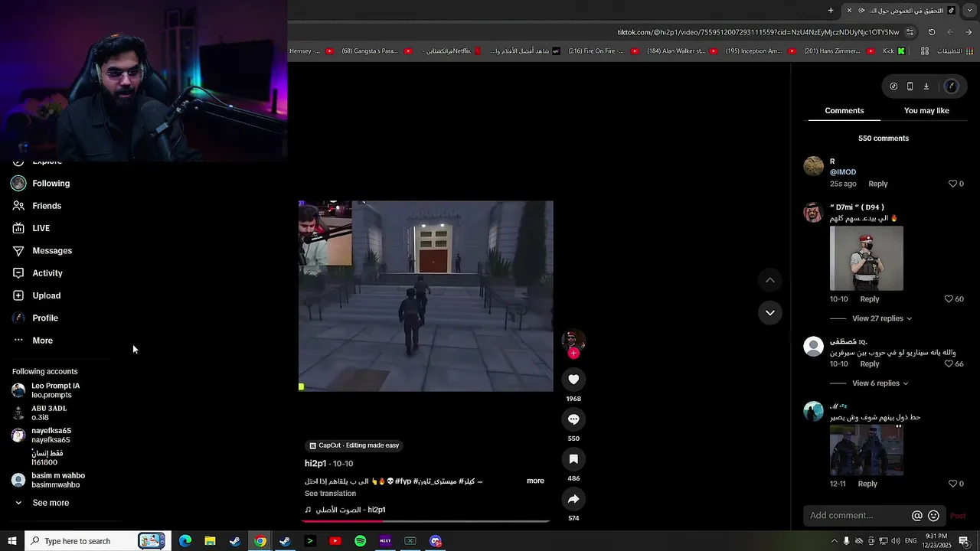980x551 pixels.
Task: Insert a mention with the @ icon
Action: click(916, 516)
